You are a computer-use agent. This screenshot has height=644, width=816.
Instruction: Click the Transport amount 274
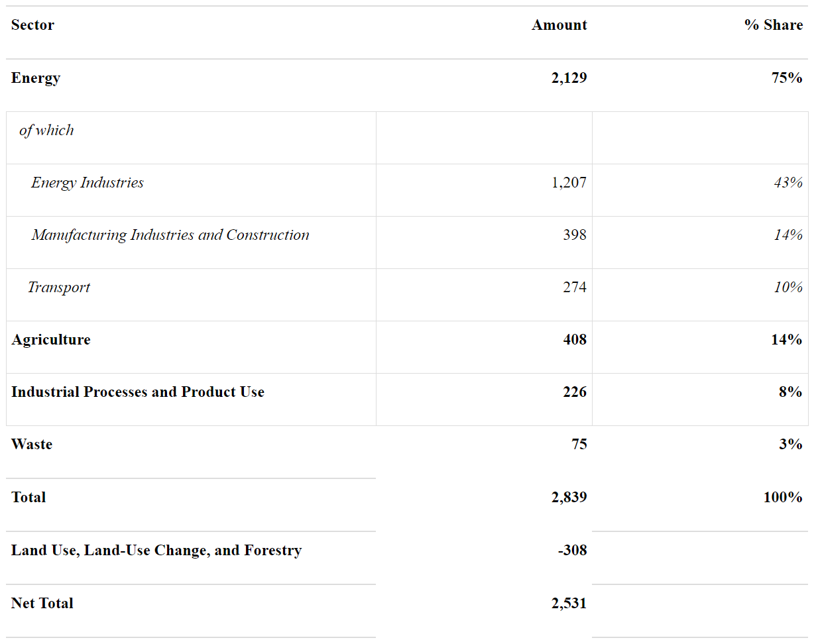click(575, 288)
